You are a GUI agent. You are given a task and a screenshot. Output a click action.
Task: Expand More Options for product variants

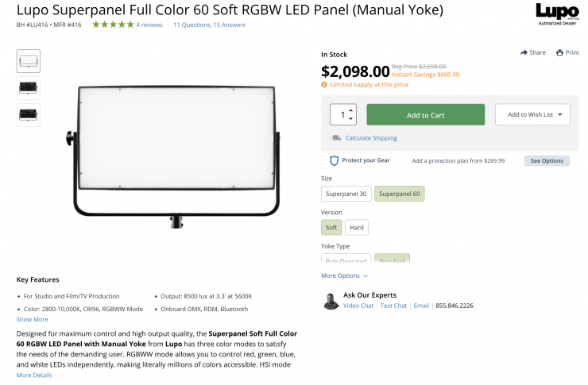(344, 275)
